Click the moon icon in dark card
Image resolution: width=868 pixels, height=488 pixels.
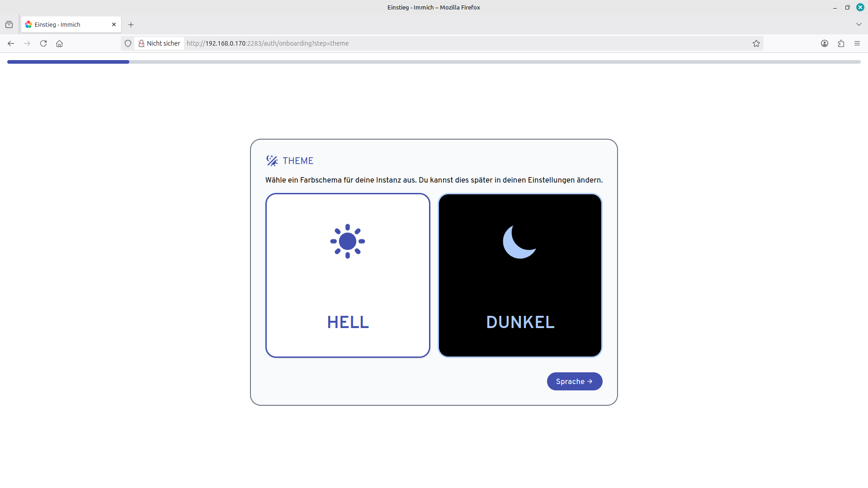[x=519, y=242]
